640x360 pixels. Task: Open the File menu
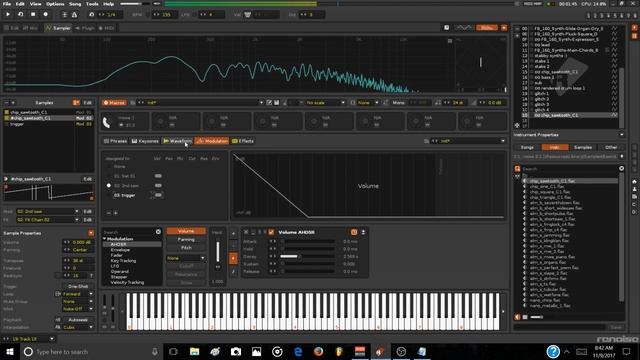[x=7, y=4]
